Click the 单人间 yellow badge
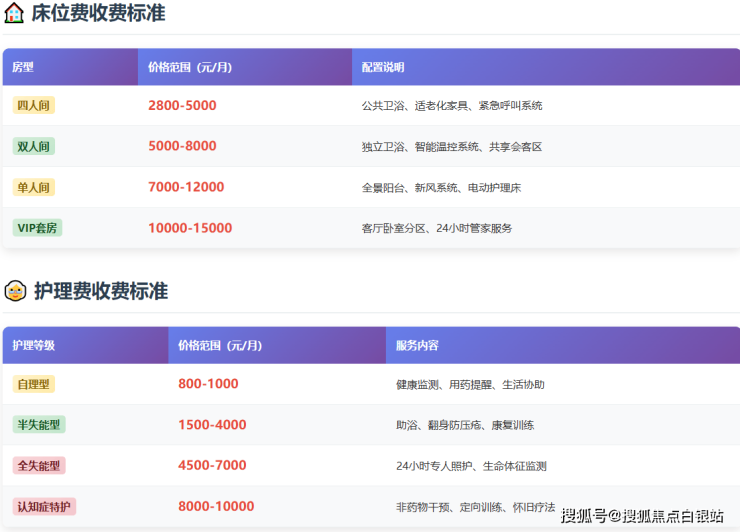 [34, 187]
